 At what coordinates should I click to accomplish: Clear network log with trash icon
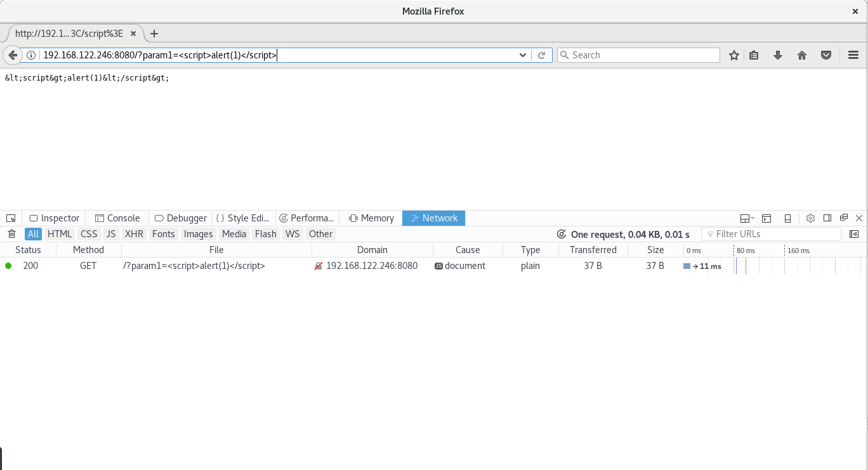point(11,234)
